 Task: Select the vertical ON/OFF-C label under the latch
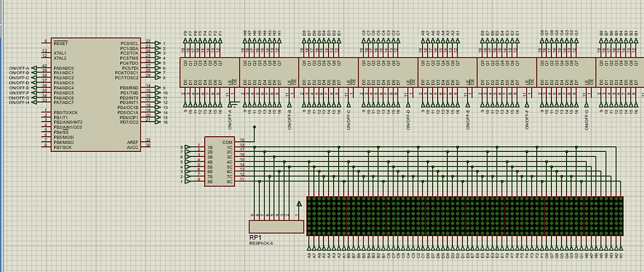click(x=348, y=119)
